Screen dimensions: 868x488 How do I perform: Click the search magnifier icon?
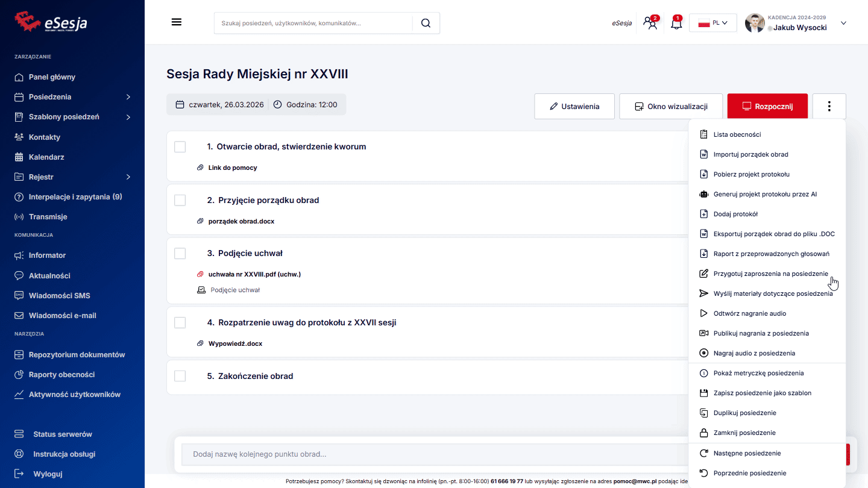point(426,23)
